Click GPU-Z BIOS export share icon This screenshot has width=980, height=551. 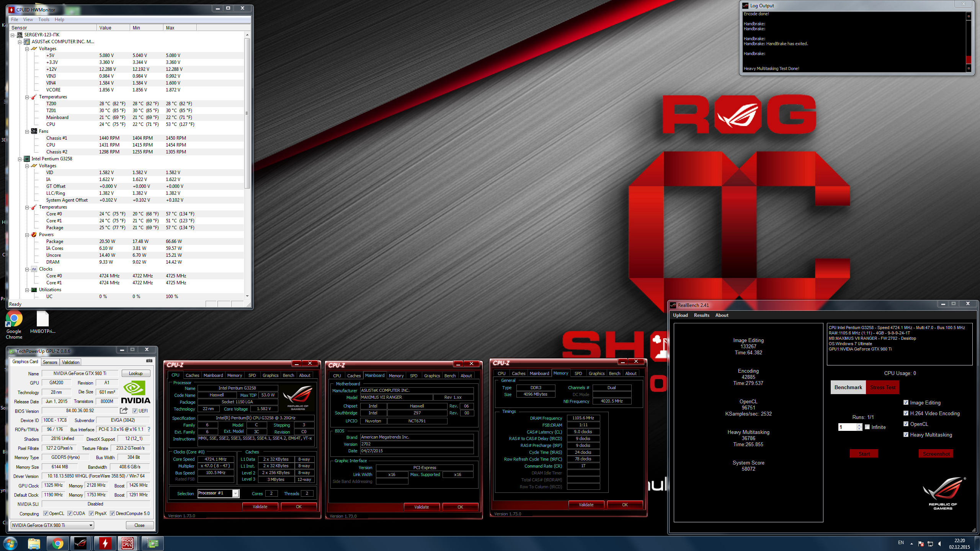124,411
